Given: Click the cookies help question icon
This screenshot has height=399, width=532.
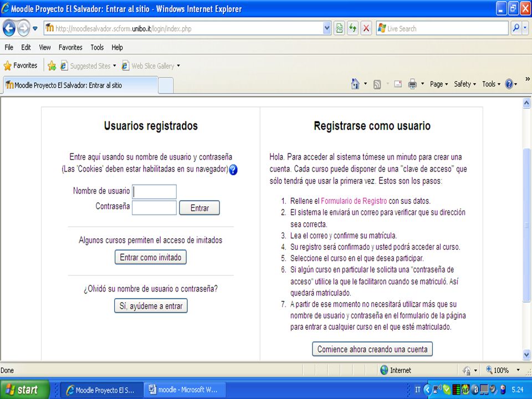Looking at the screenshot, I should [233, 170].
